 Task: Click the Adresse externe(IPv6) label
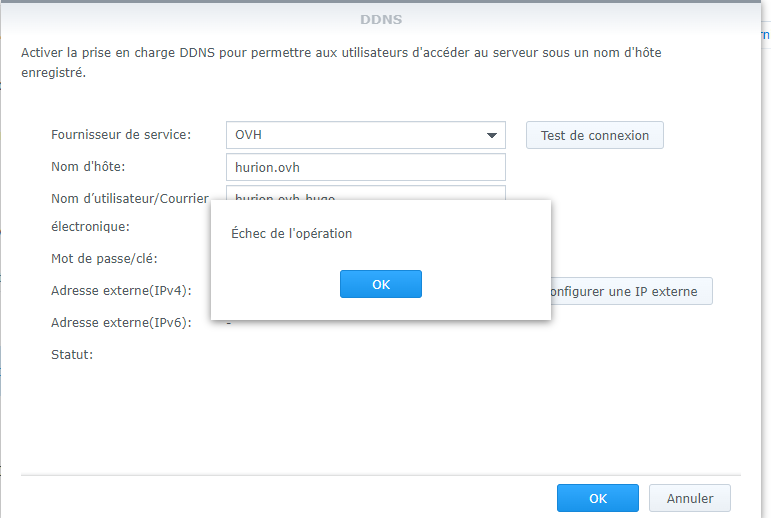point(121,322)
